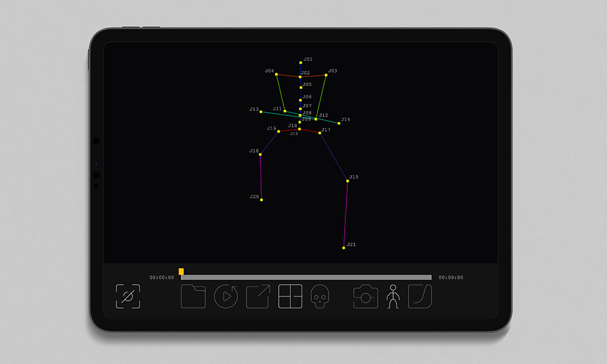
Task: Click the gray timeline scrub bar
Action: 306,277
